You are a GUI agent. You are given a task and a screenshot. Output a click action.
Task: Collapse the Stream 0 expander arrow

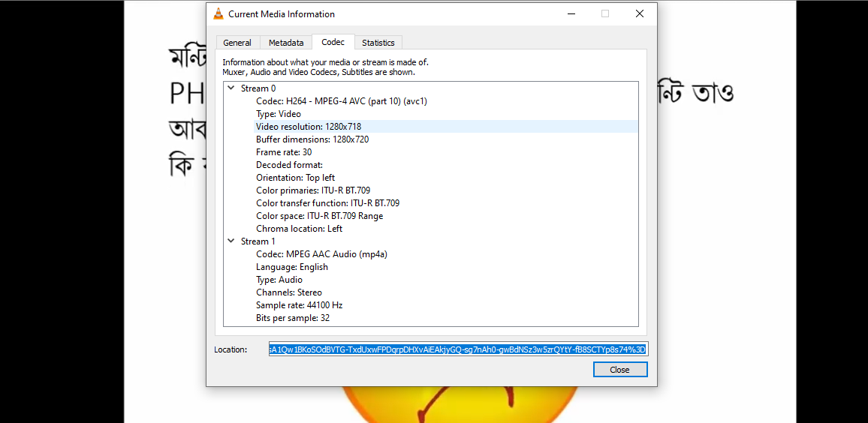pos(231,88)
